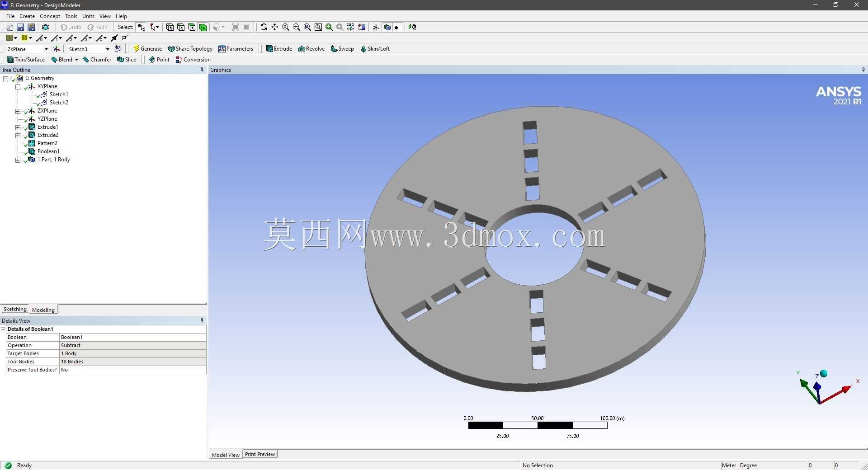Toggle the Display Plane icon
Viewport: 868px width, 470px height.
376,27
